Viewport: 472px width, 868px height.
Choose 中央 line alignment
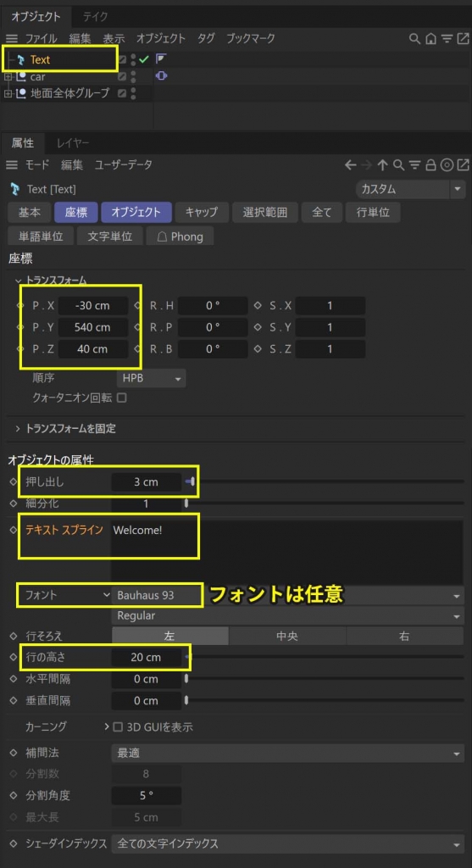pos(287,636)
